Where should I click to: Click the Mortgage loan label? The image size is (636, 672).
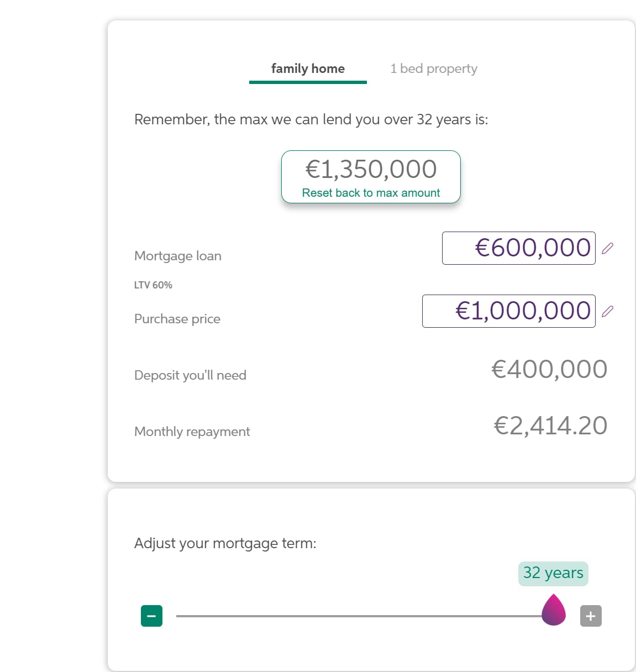click(178, 256)
